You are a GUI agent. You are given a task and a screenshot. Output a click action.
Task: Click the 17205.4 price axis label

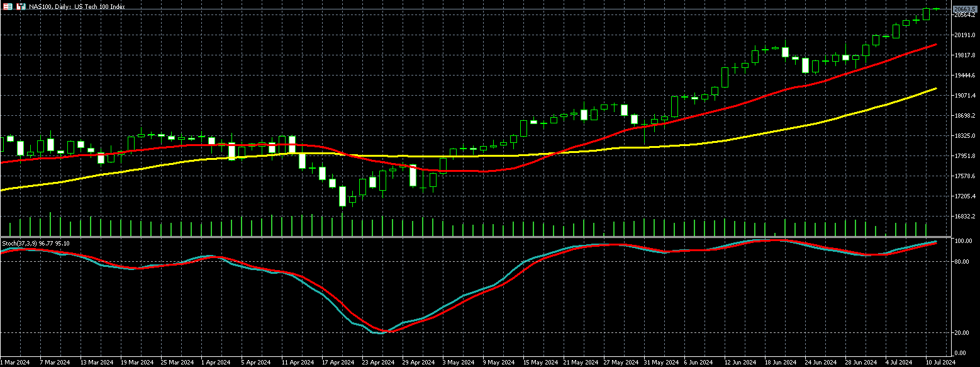pyautogui.click(x=965, y=196)
